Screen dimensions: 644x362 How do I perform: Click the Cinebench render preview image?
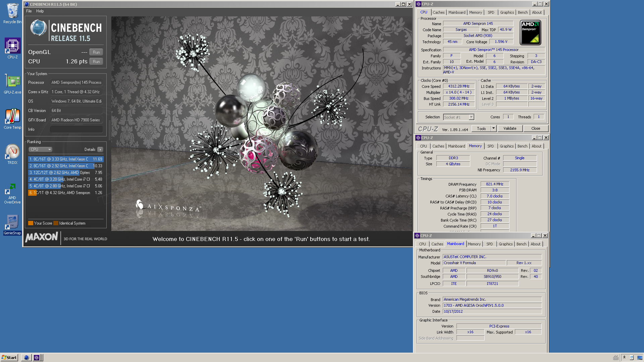(x=262, y=124)
